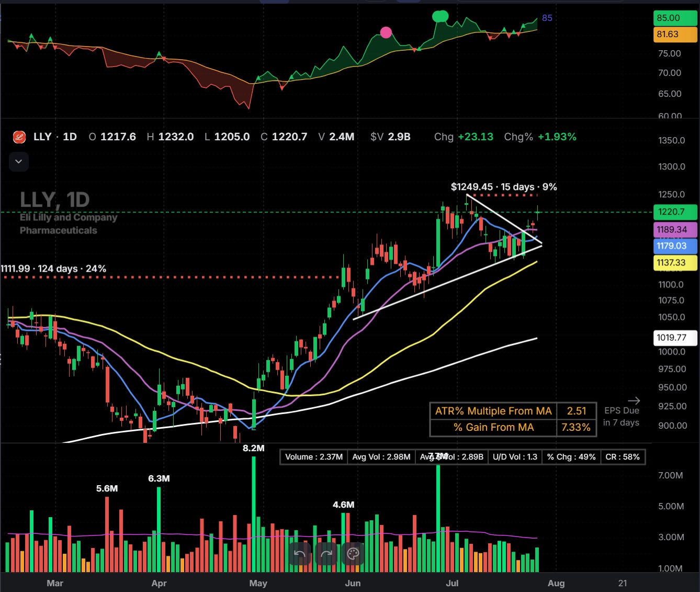This screenshot has width=700, height=592.
Task: Click the 4.6M volume bar label
Action: coord(344,505)
